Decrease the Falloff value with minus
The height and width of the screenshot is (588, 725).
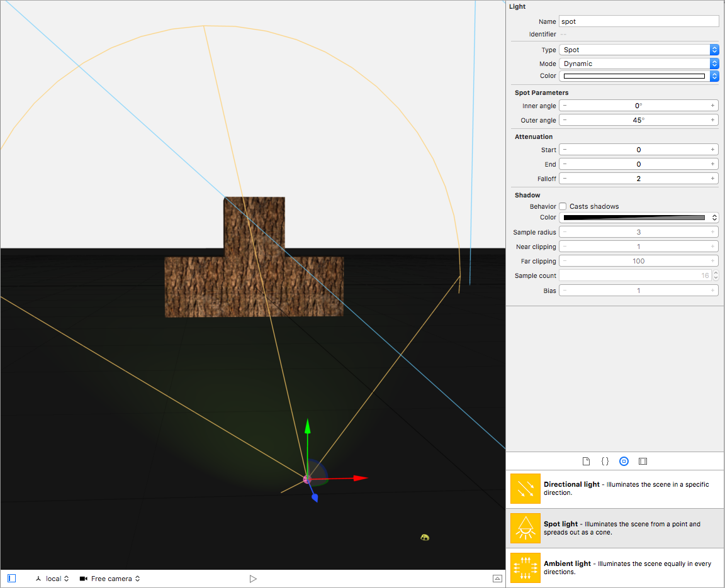(565, 179)
